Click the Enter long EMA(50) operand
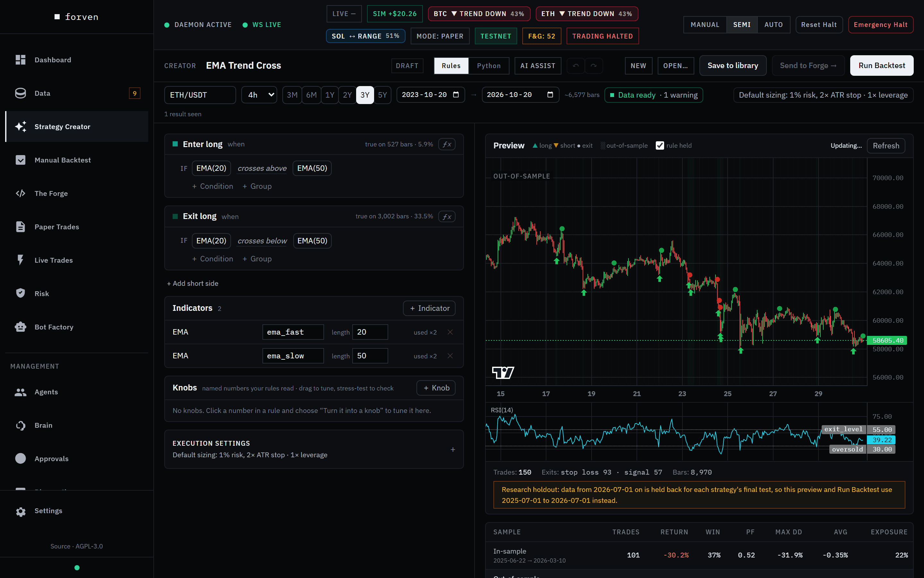Screen dimensions: 924x578 312,168
